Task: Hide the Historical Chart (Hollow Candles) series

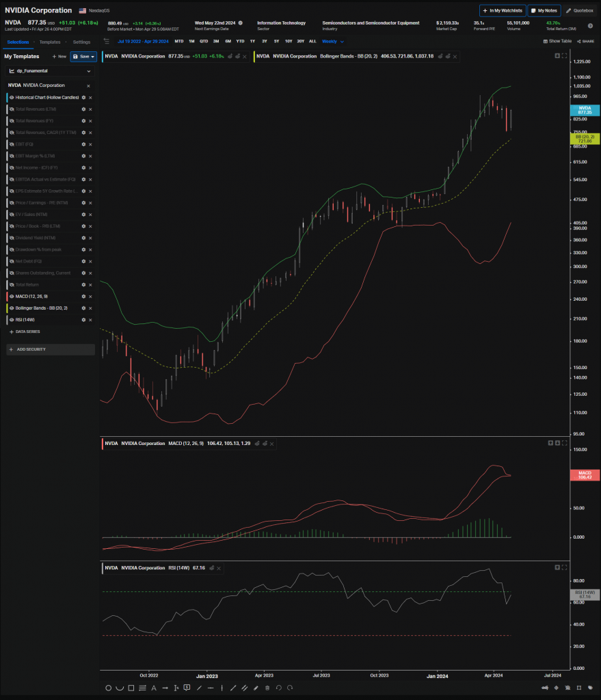Action: pyautogui.click(x=12, y=97)
